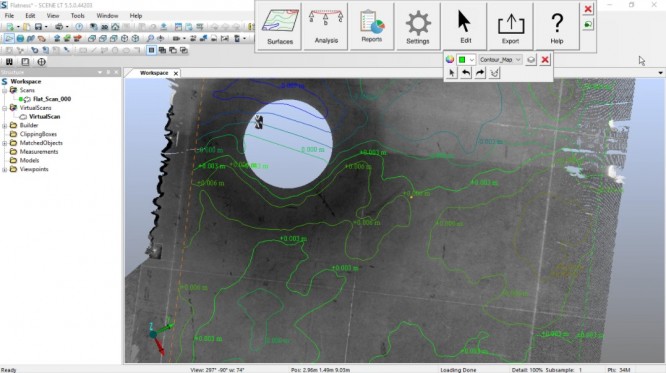Open the File menu

[9, 16]
